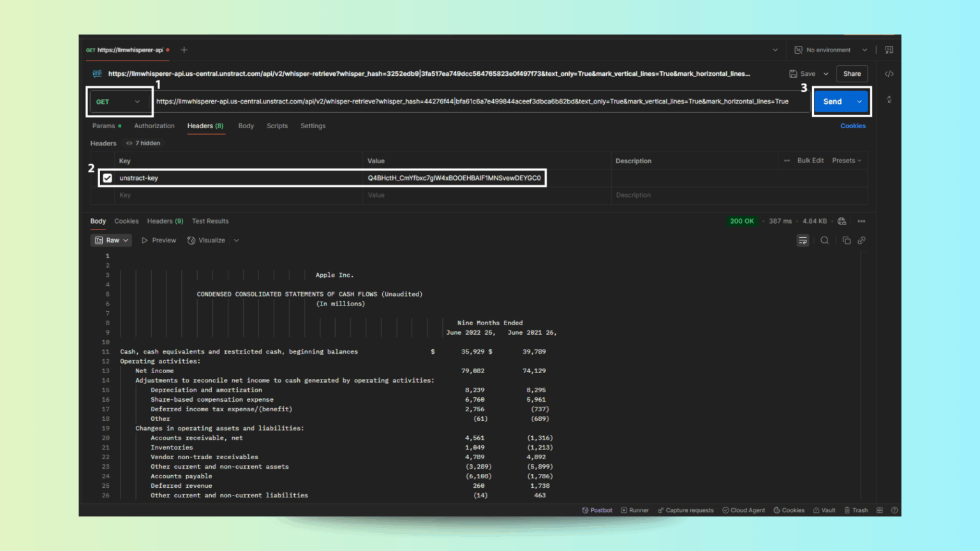Uncheck the unstract-key header checkbox

[x=107, y=178]
